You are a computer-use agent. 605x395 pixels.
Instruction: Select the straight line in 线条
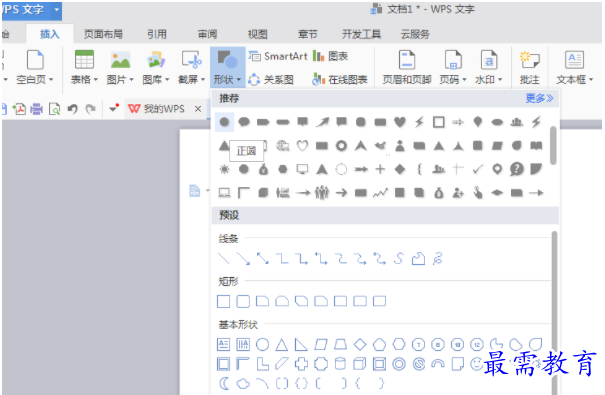pyautogui.click(x=224, y=258)
